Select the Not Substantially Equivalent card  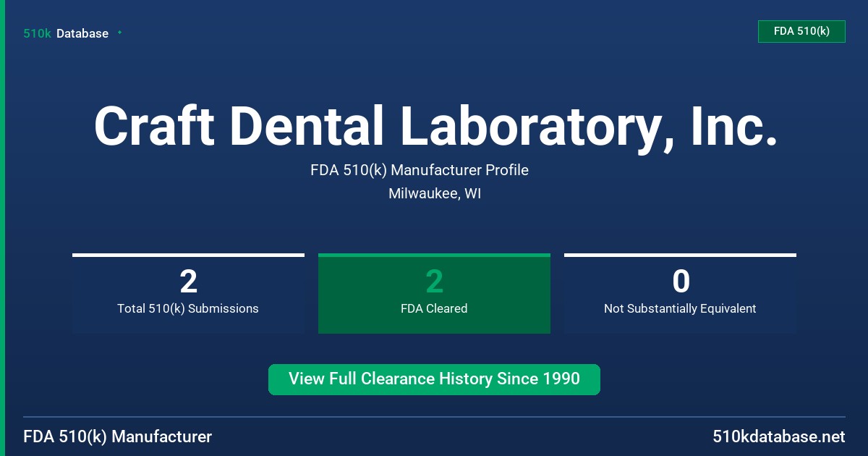680,293
